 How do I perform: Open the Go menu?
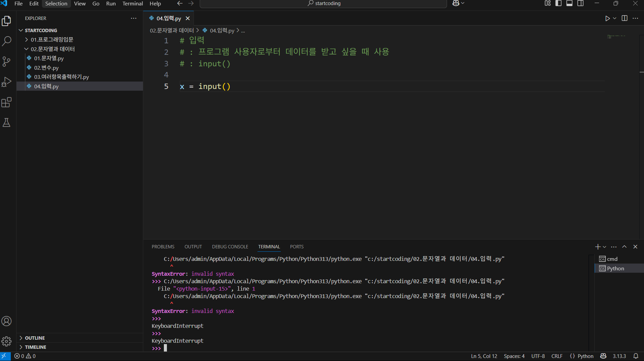coord(96,3)
